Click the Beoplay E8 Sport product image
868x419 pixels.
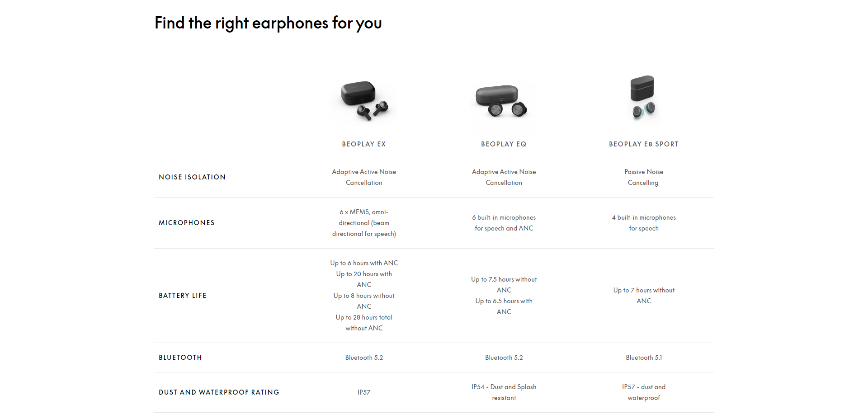click(x=643, y=98)
